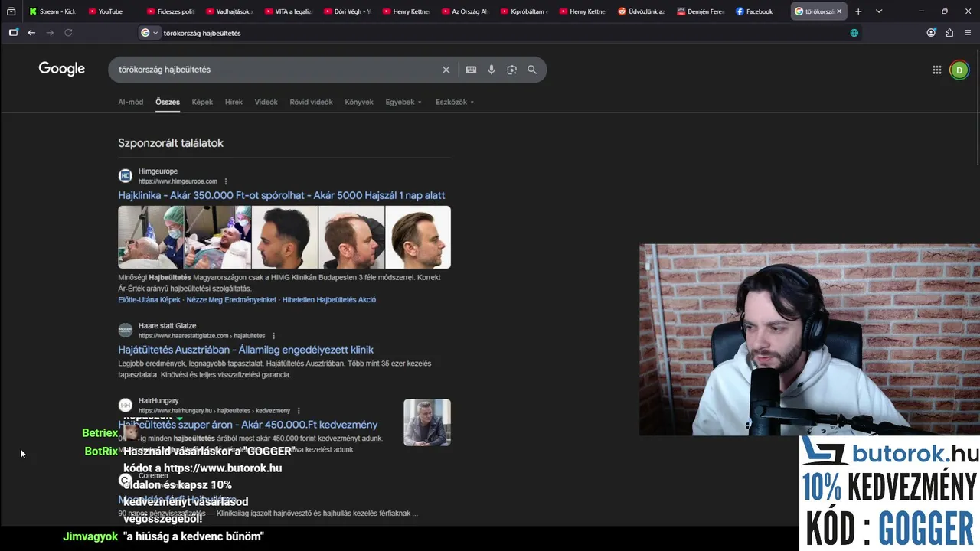The image size is (980, 551).
Task: Close the active törökország tab
Action: pos(839,11)
